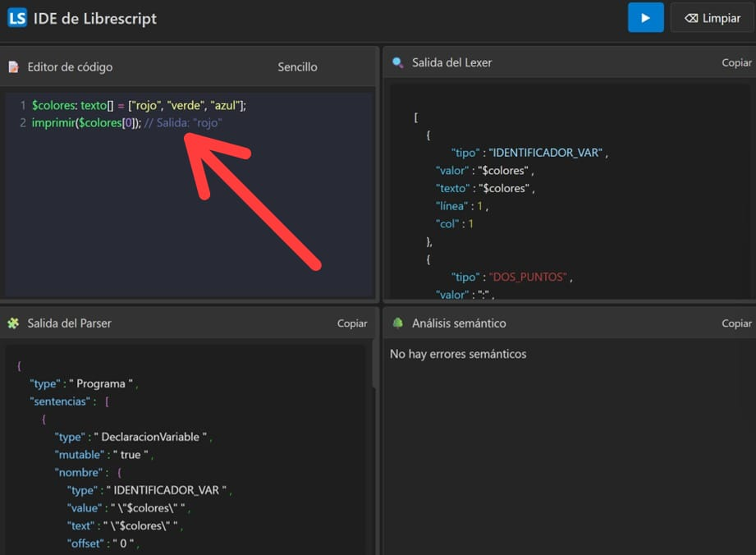756x555 pixels.
Task: Copy the Análisis semántico output
Action: [736, 323]
